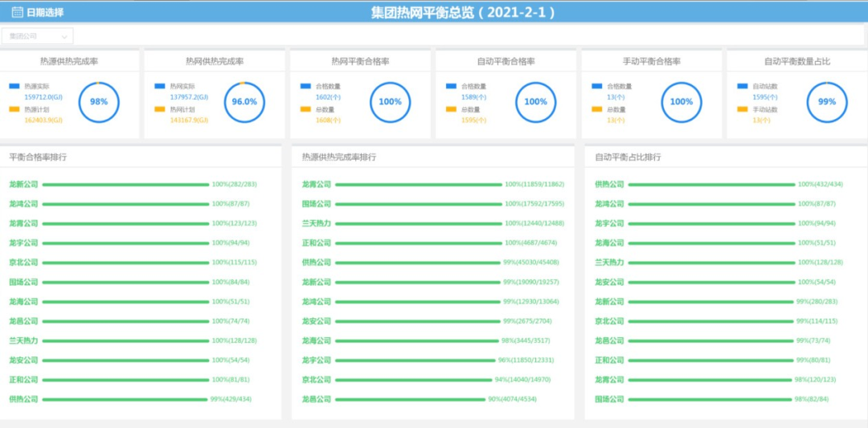Open 龙新公司 in the 平衡合格率 ranking
868x428 pixels.
pos(24,185)
